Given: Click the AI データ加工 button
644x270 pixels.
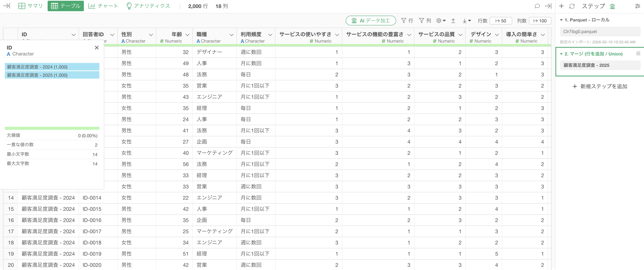Looking at the screenshot, I should point(371,21).
